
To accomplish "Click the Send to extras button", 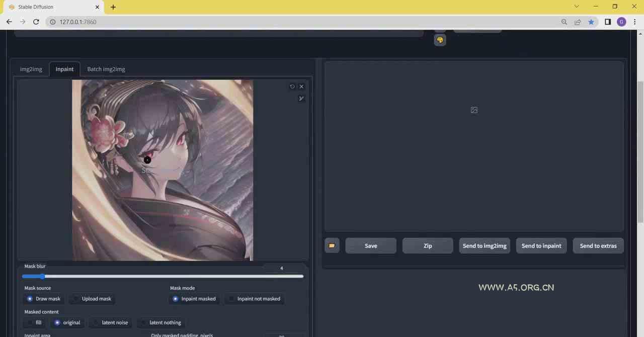I will (x=598, y=246).
